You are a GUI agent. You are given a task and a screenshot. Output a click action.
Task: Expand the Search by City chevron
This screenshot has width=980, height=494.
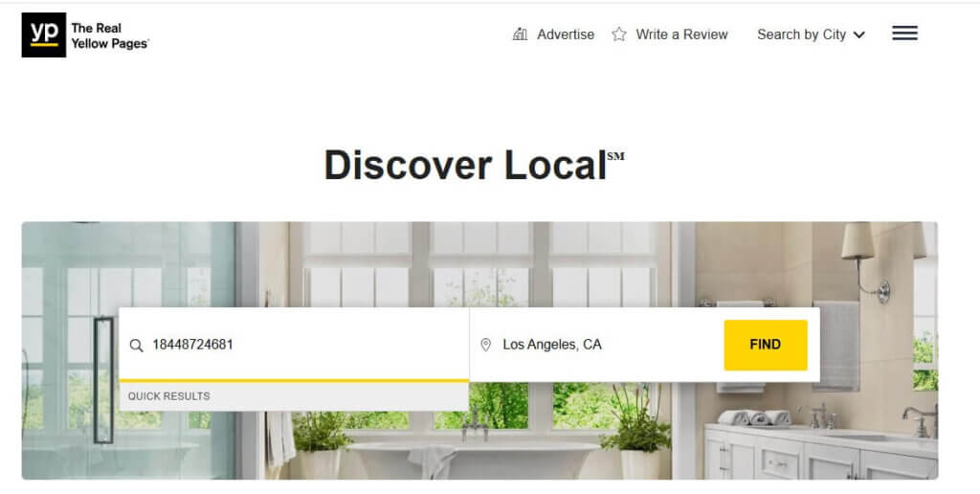point(859,35)
